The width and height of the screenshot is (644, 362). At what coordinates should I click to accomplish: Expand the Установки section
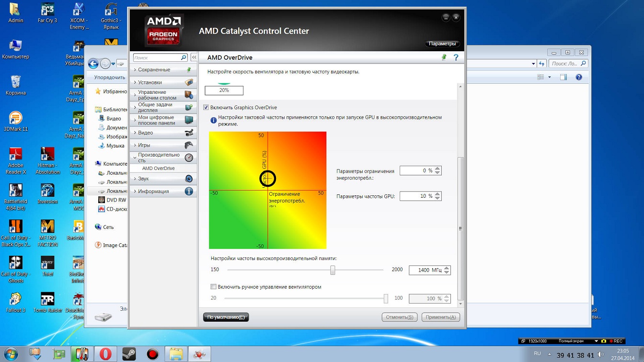163,82
